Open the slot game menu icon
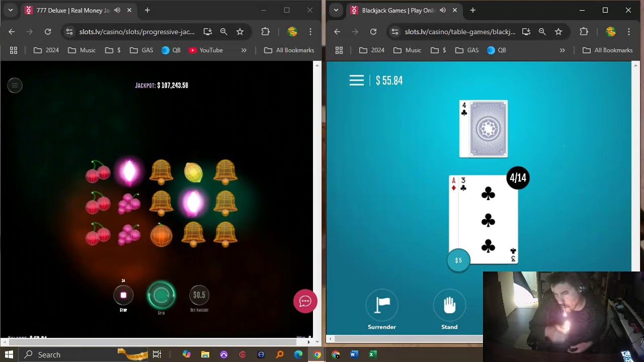644x362 pixels. pos(15,85)
